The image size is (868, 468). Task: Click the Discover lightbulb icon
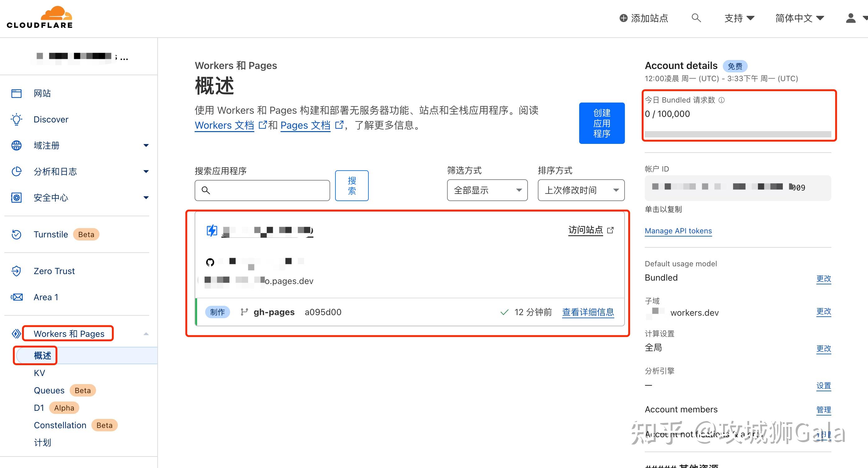tap(16, 119)
